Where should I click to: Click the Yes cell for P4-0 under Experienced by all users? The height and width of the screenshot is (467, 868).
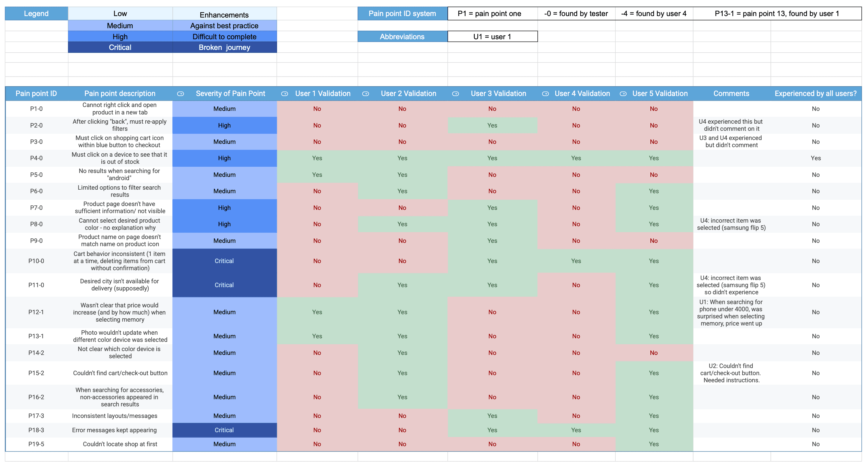816,158
